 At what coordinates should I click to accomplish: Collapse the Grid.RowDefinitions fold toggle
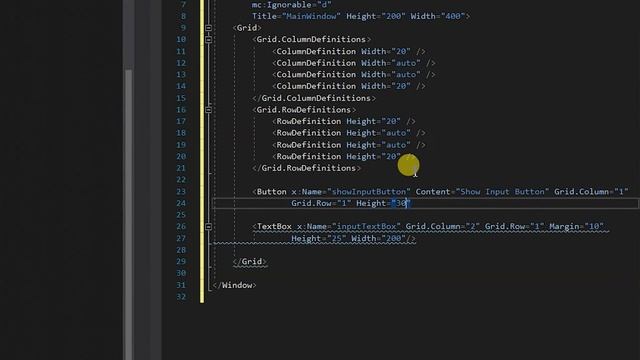coord(208,110)
